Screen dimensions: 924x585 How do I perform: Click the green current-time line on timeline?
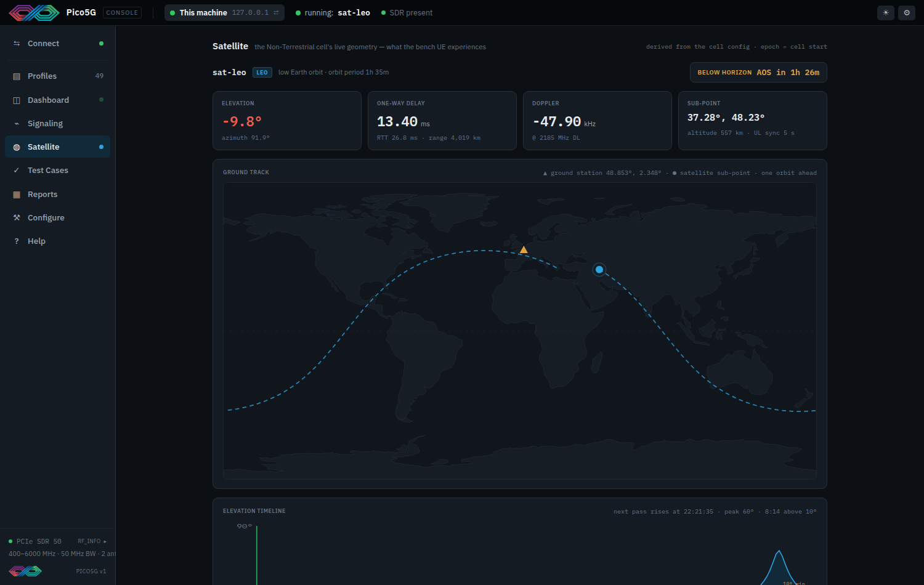pos(257,555)
